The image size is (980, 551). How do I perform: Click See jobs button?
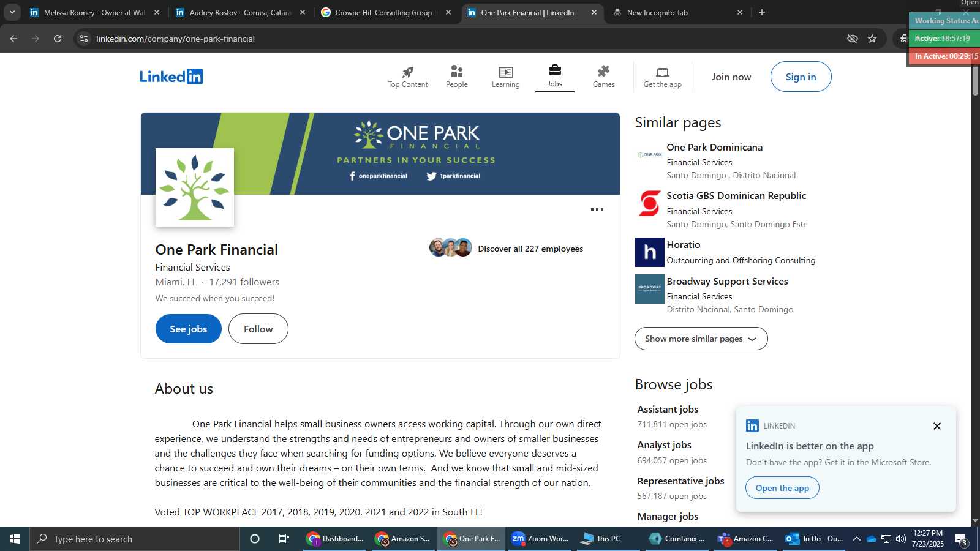pos(189,329)
